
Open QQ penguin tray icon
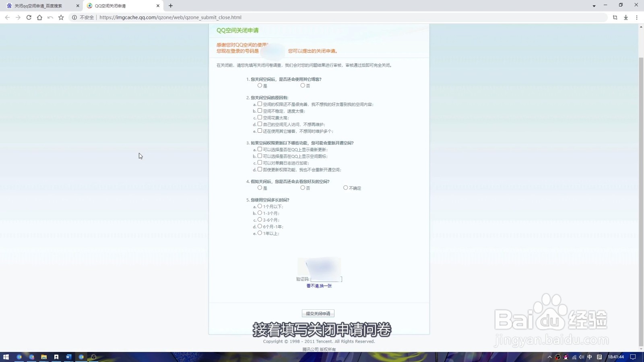tap(566, 357)
